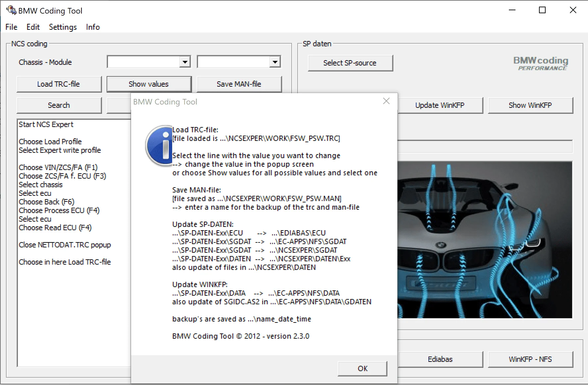
Task: Maximize the BMW Coding Tool window
Action: pos(542,10)
